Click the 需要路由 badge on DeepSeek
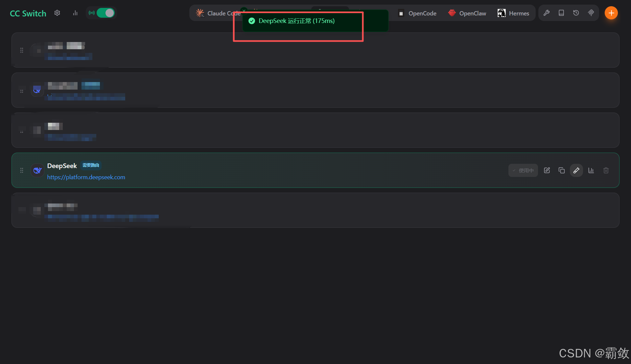Image resolution: width=631 pixels, height=364 pixels. tap(91, 165)
